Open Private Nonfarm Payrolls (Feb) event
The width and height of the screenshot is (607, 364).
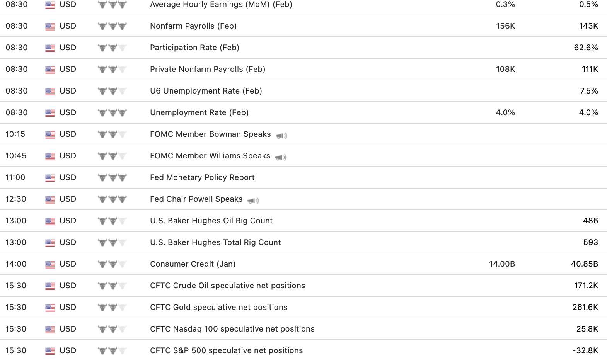[x=207, y=69]
